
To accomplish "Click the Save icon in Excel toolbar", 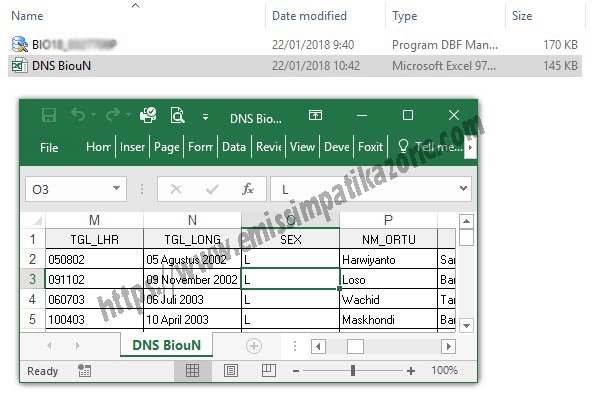I will point(49,115).
